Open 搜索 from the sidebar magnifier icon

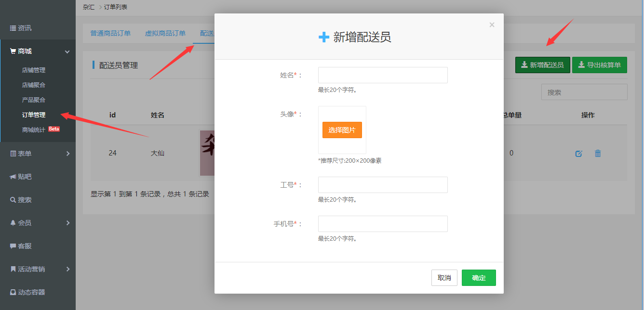[x=13, y=200]
